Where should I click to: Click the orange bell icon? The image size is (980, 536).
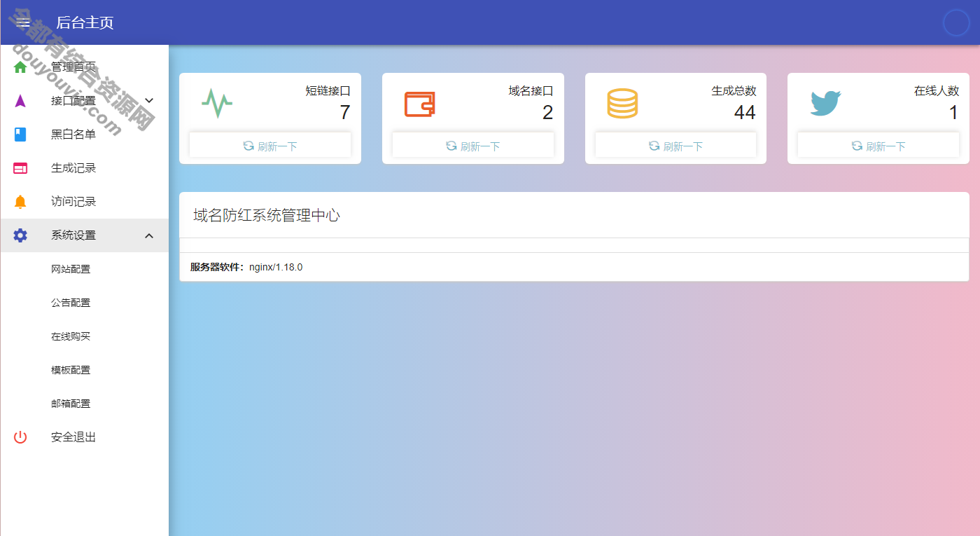(20, 202)
